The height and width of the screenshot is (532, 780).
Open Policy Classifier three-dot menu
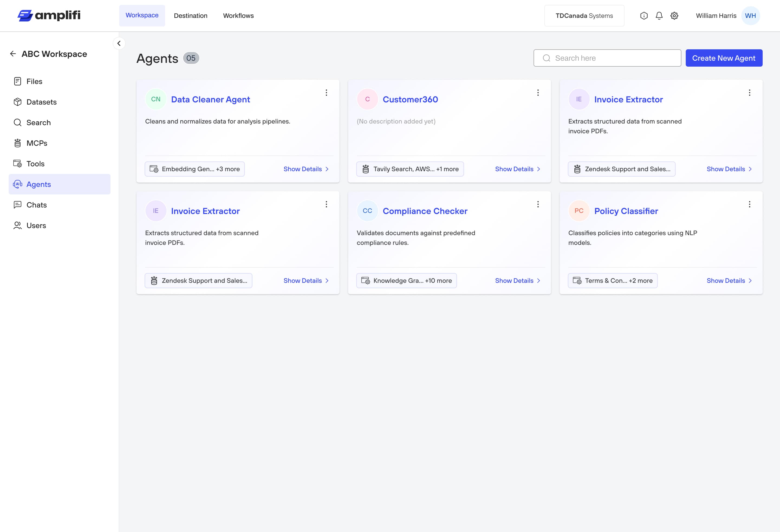pos(749,205)
